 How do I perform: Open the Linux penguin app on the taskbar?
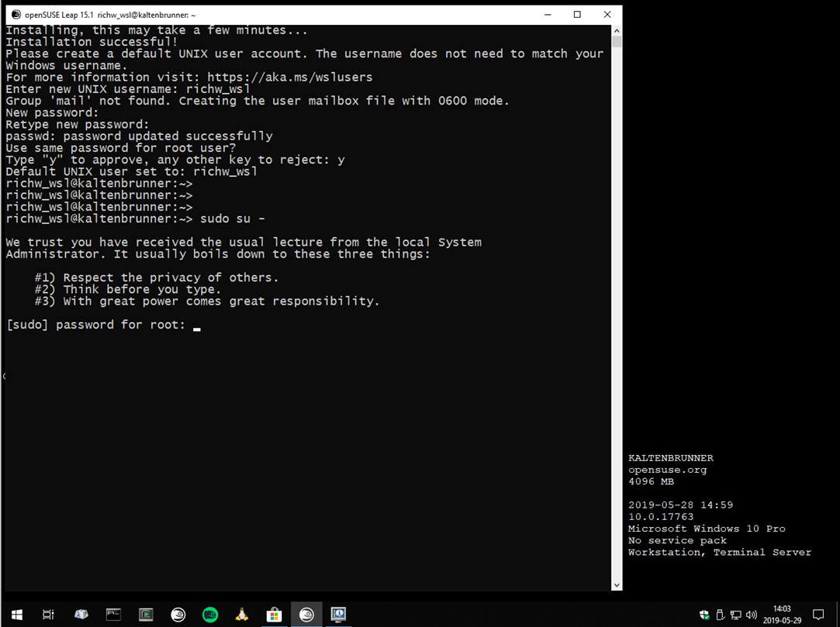(x=242, y=615)
